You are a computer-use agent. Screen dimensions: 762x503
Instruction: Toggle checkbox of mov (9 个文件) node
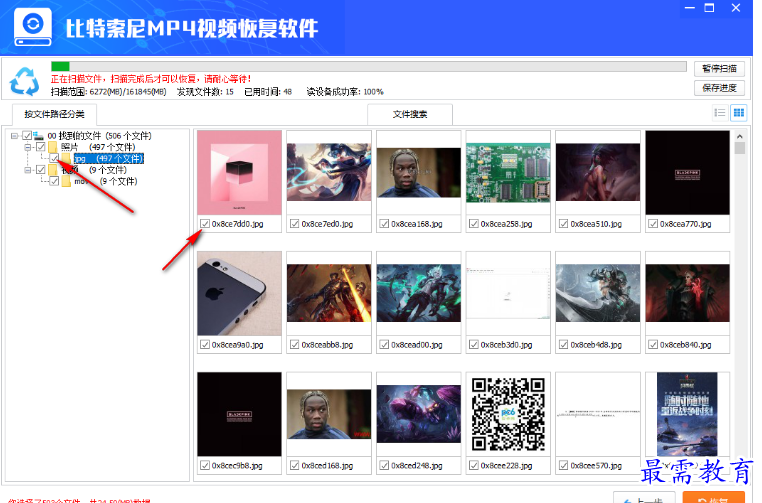[x=54, y=181]
